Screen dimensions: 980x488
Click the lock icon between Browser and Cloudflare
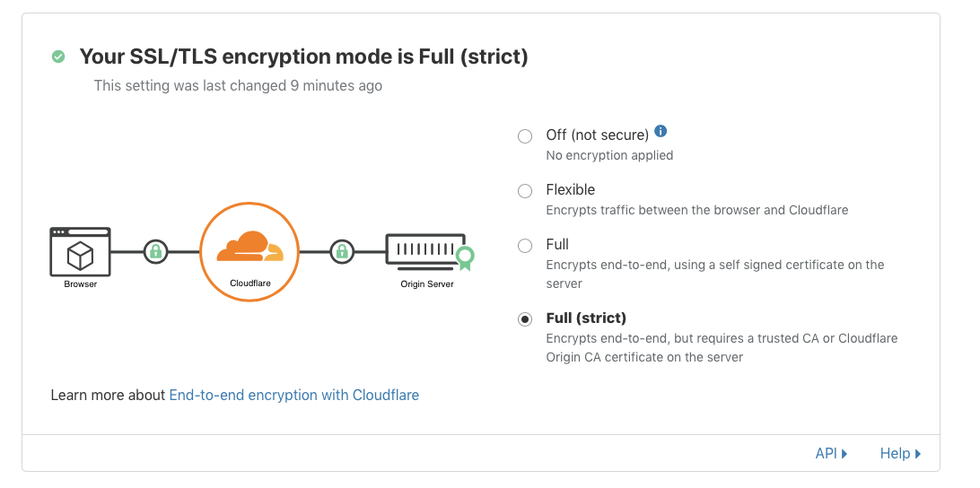point(156,252)
